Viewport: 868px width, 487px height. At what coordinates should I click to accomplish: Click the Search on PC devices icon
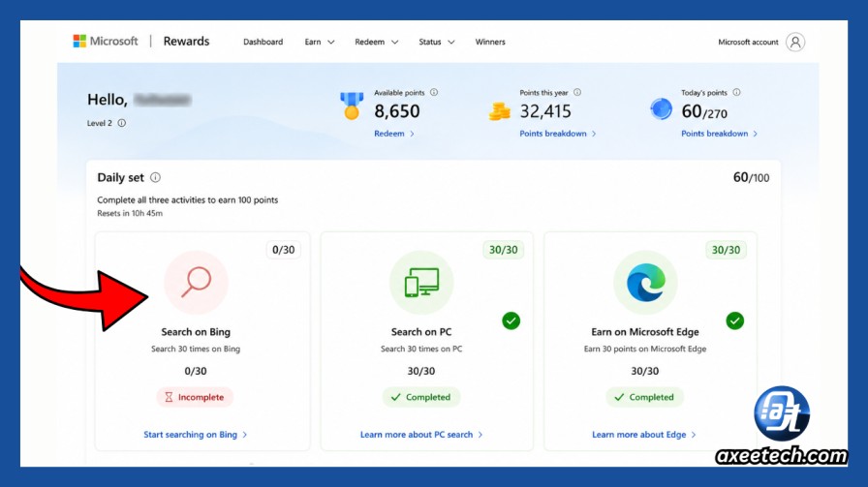[x=421, y=283]
